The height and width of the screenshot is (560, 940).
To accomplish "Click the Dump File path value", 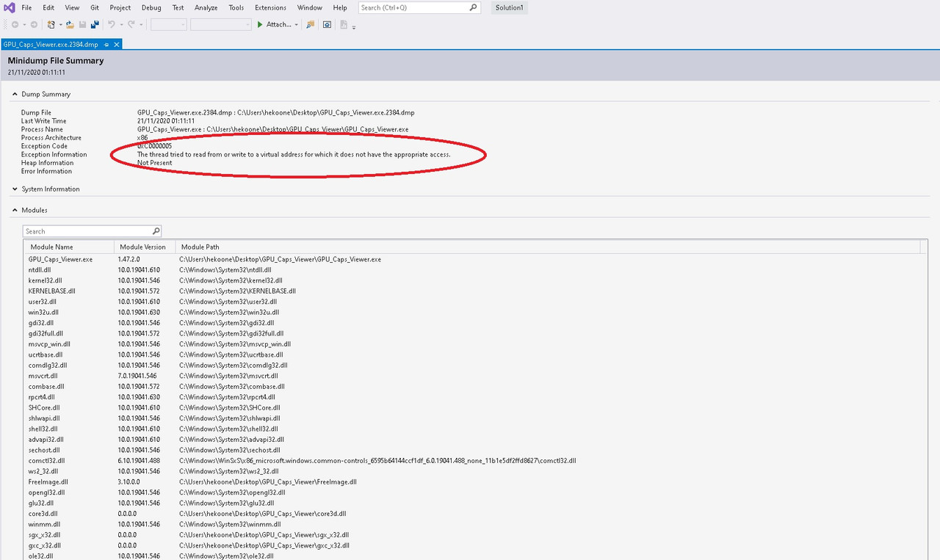I will pyautogui.click(x=275, y=112).
